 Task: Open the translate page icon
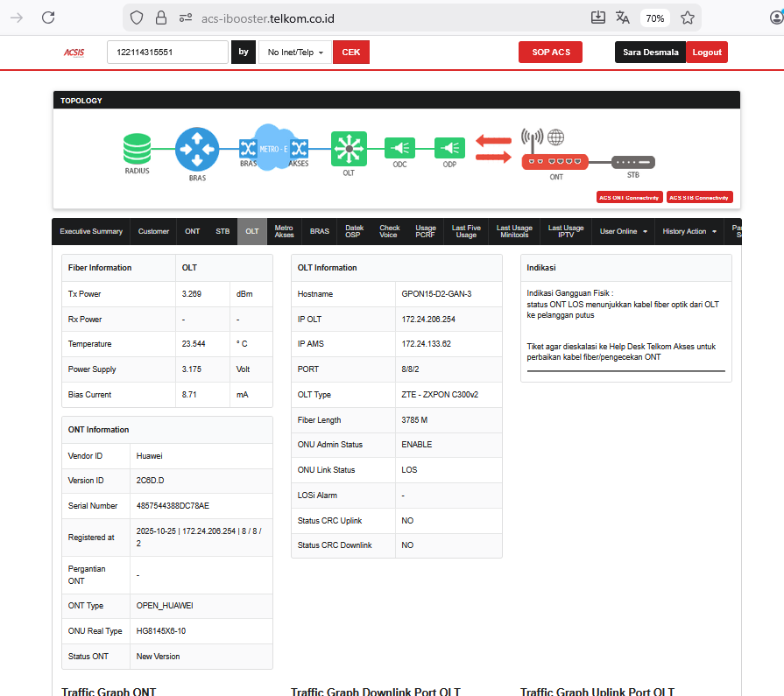623,18
